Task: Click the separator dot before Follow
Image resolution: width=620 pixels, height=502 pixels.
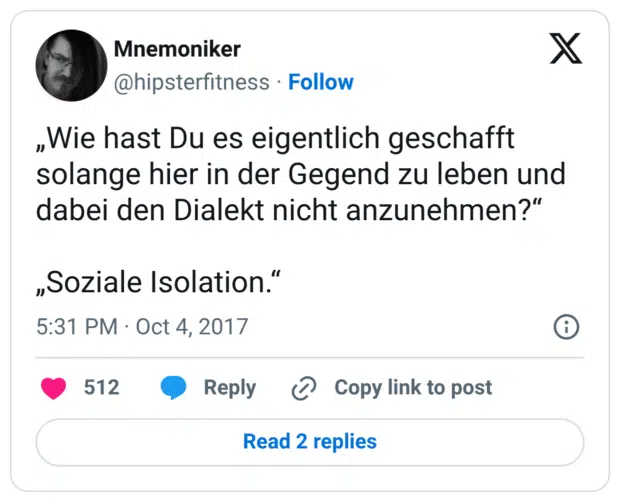Action: [279, 82]
